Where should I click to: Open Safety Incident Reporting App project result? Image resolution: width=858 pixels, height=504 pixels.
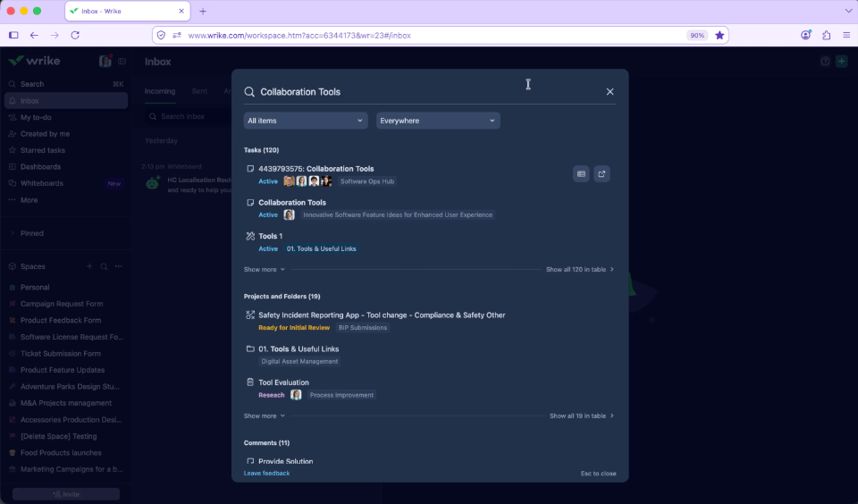[382, 315]
